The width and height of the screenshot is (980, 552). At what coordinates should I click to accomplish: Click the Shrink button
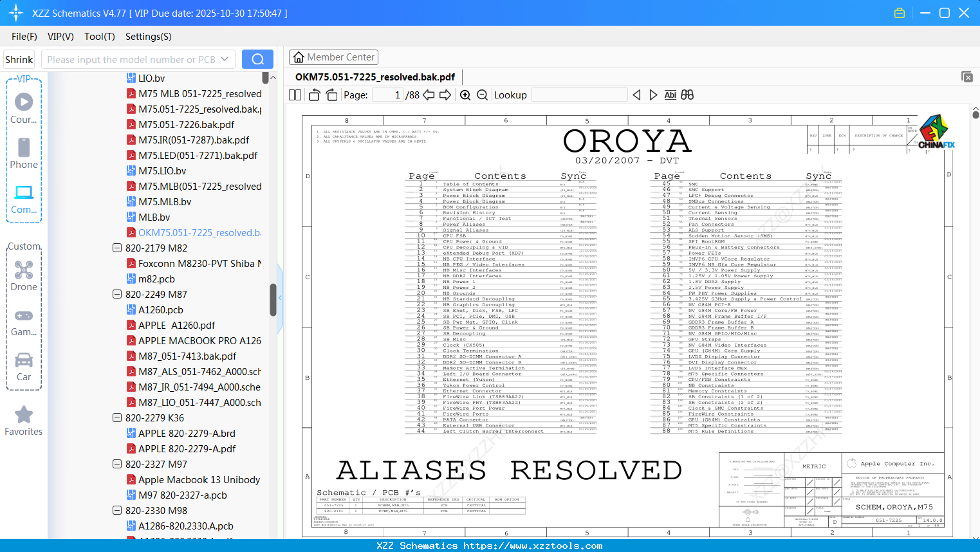(19, 59)
